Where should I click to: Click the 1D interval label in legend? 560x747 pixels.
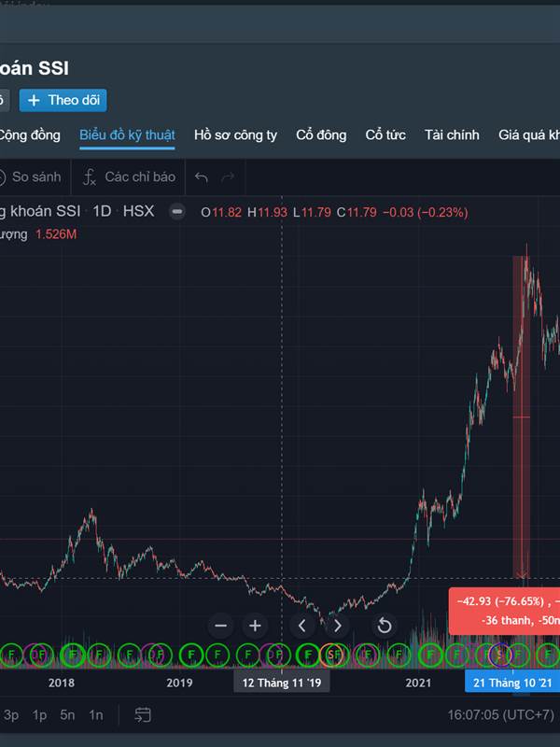pyautogui.click(x=102, y=211)
